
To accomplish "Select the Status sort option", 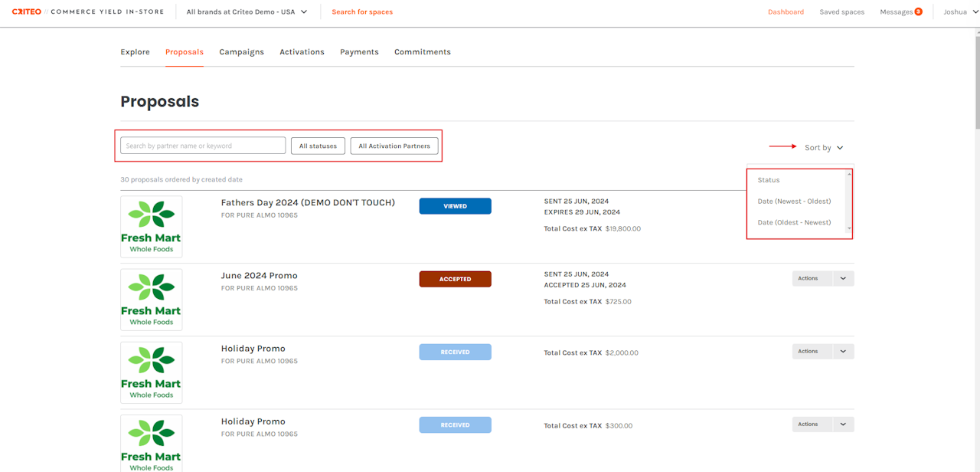I will pos(769,180).
